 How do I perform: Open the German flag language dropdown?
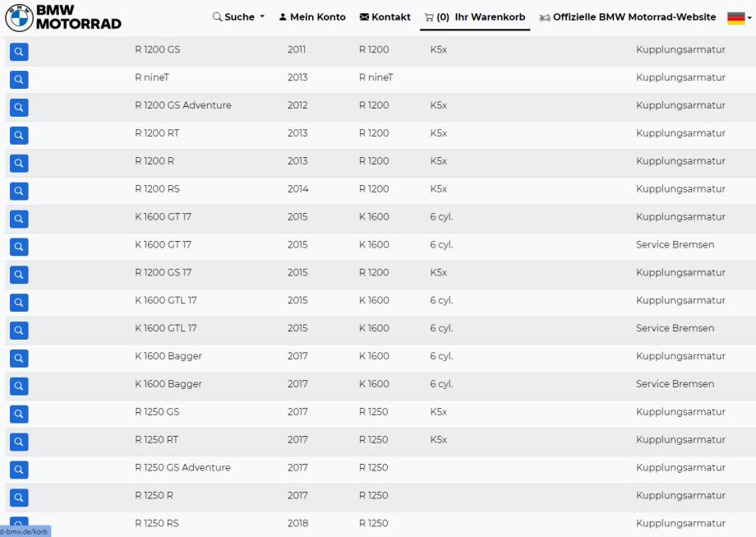739,18
